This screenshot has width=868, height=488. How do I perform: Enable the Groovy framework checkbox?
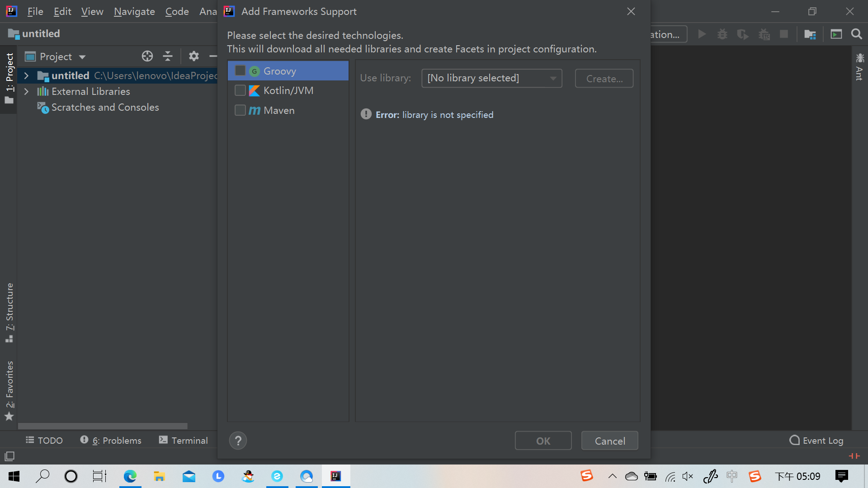[x=240, y=70]
